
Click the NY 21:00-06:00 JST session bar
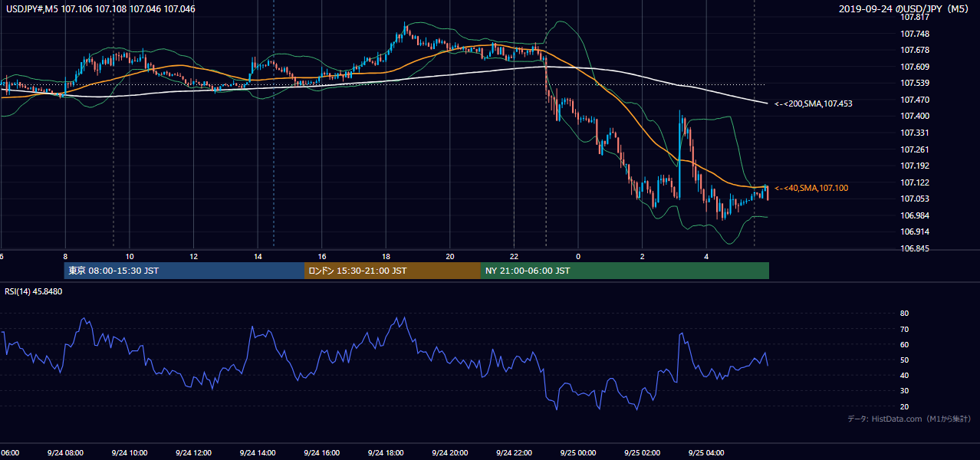[x=625, y=271]
